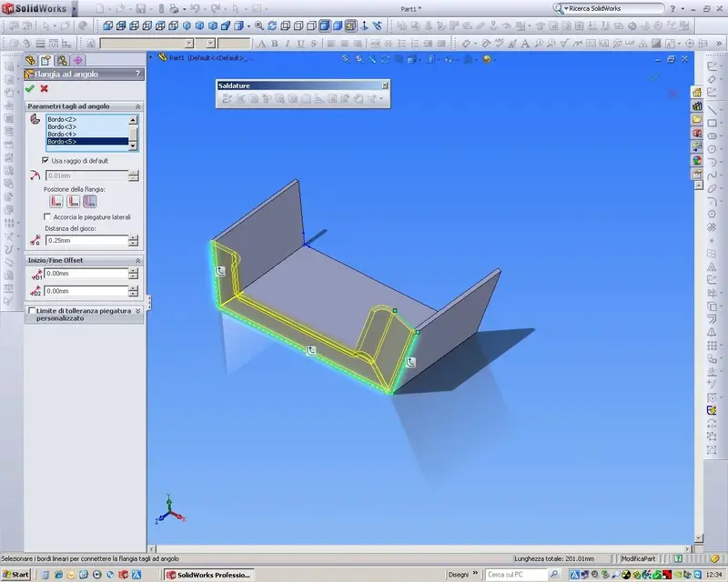The image size is (728, 582).
Task: Increase Distanza del gioco with spinner up
Action: [133, 237]
